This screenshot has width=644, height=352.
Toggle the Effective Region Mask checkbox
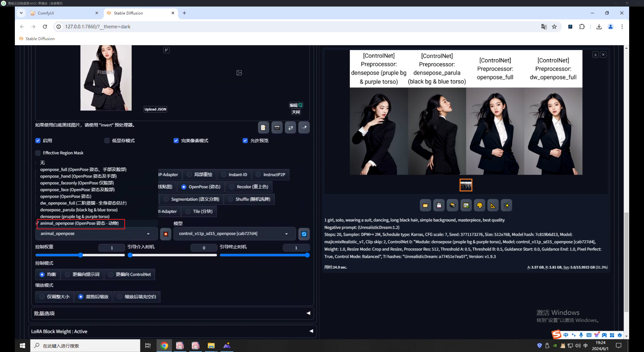click(x=38, y=153)
